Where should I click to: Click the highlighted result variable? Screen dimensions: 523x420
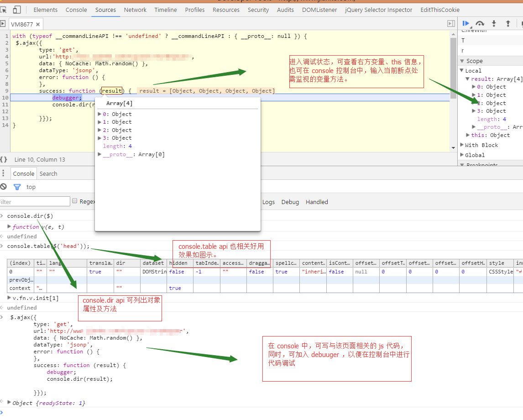[x=112, y=91]
